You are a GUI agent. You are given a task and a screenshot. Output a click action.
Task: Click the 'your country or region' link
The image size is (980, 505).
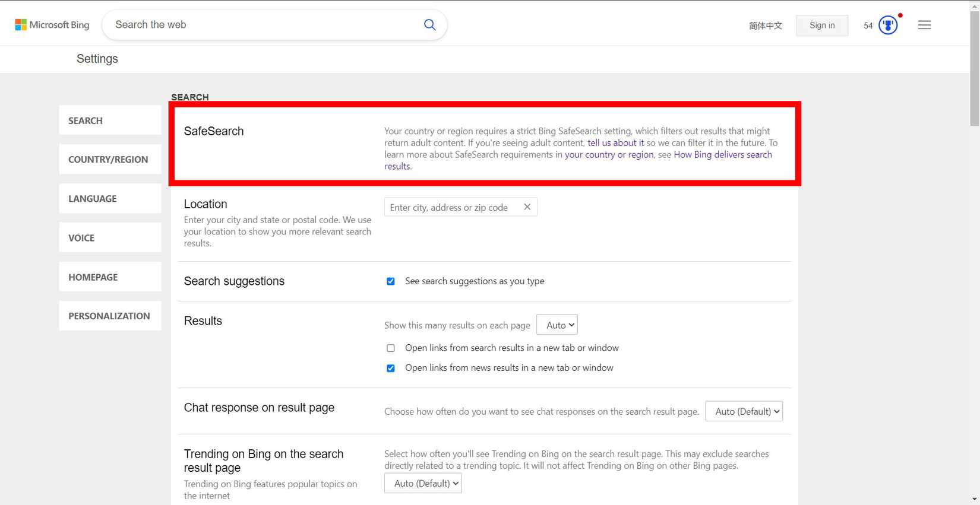[x=609, y=155]
